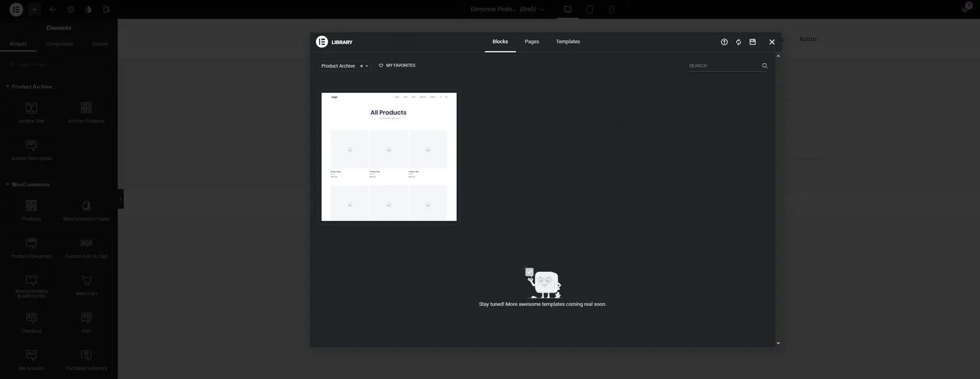Click the Search Widget input in Elements panel

pyautogui.click(x=59, y=64)
